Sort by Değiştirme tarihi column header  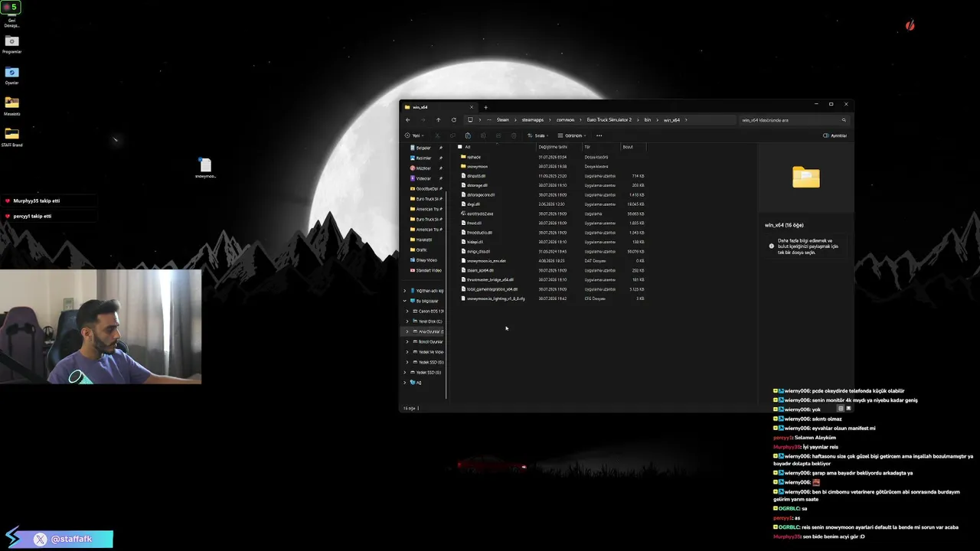click(x=553, y=147)
